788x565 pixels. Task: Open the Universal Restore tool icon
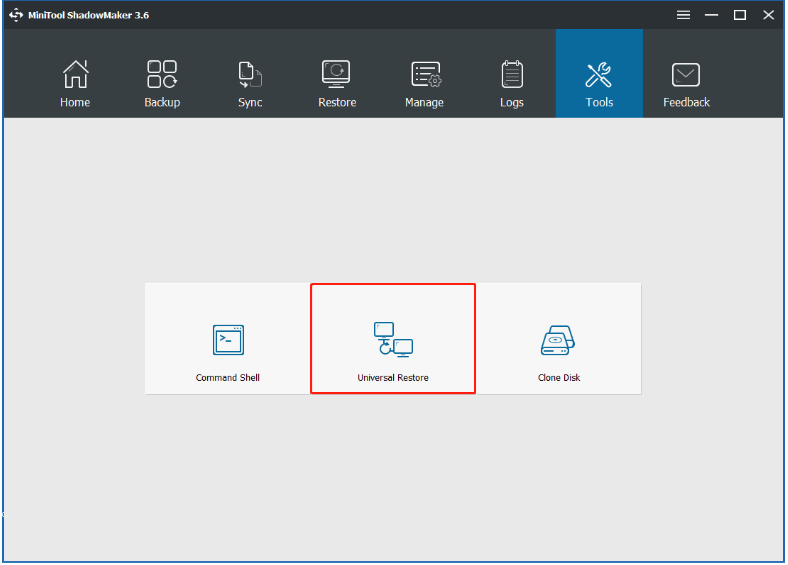(393, 339)
